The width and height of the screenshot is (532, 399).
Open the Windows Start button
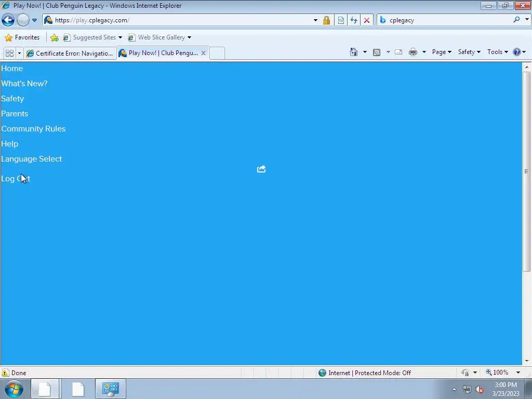tap(14, 389)
